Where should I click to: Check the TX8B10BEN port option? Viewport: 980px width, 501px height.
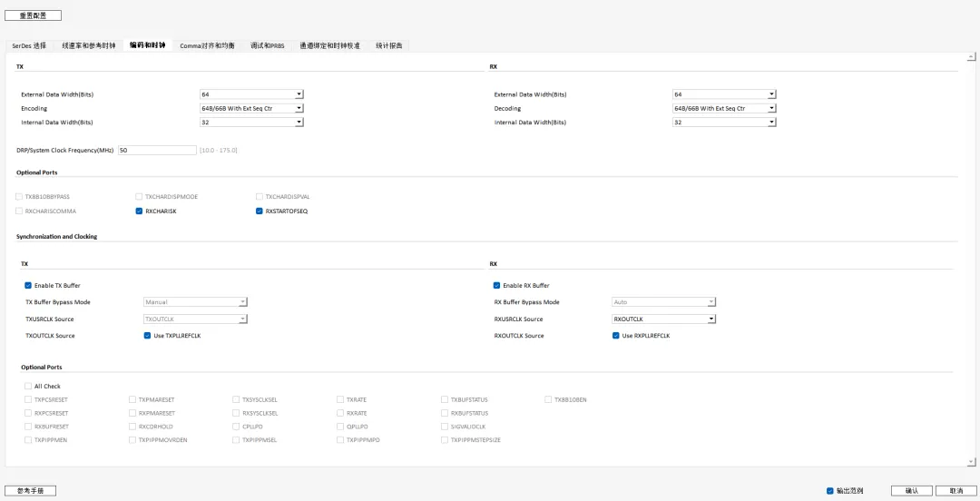click(548, 399)
